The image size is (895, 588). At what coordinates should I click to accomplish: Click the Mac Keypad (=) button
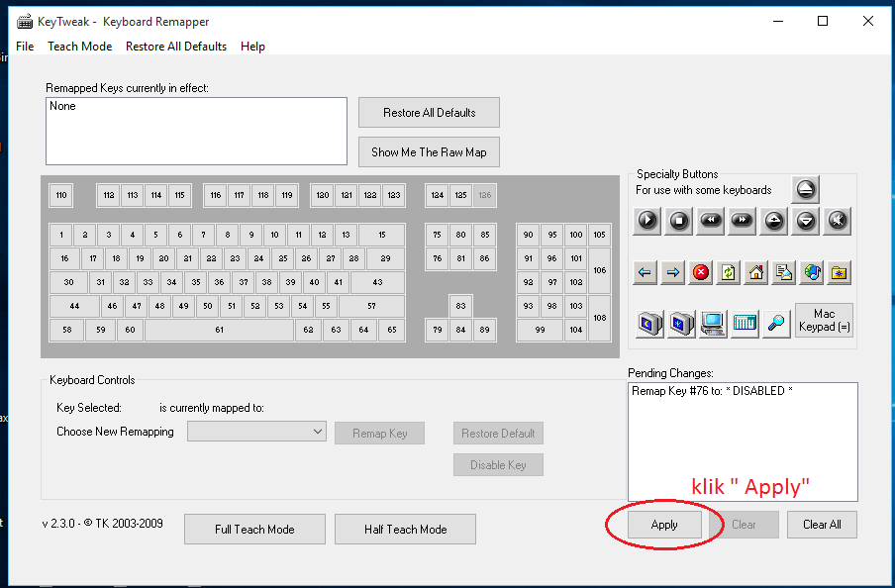click(825, 321)
